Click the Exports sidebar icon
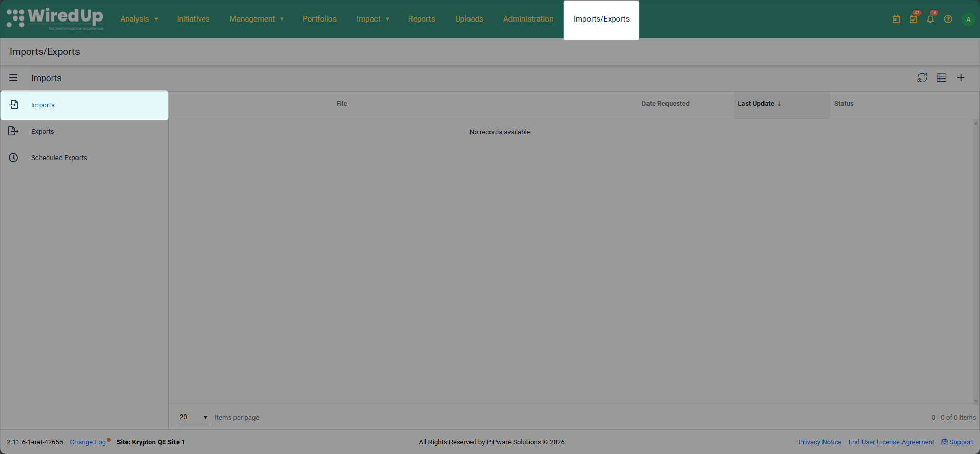980x454 pixels. pos(13,131)
